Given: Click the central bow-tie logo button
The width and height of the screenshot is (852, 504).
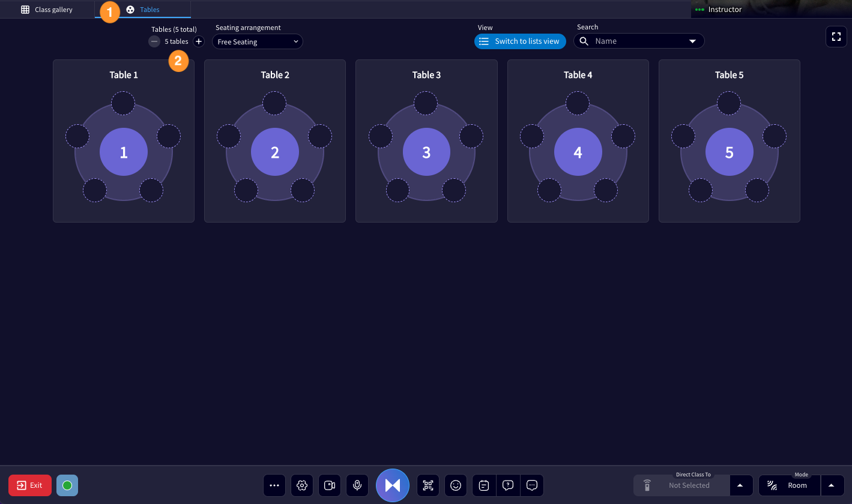Looking at the screenshot, I should [x=393, y=485].
